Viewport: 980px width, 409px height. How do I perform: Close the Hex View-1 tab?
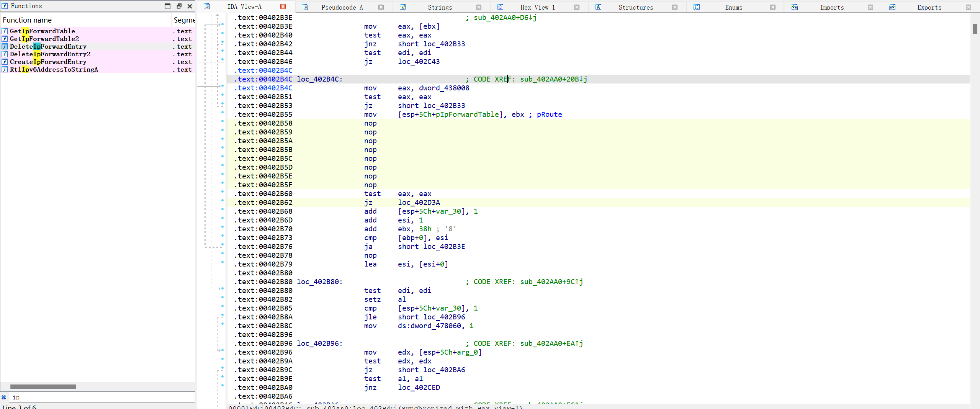coord(577,7)
